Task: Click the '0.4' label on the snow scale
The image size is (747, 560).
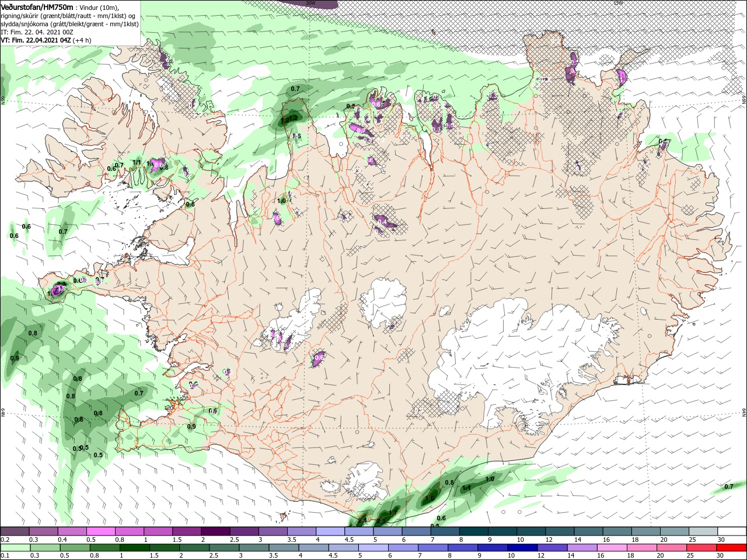Action: tap(62, 540)
